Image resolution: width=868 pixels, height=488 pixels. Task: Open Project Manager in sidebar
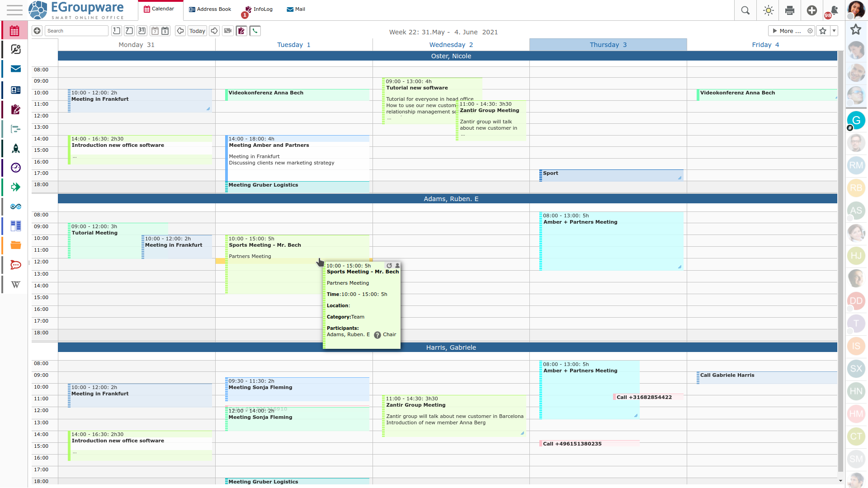click(16, 129)
